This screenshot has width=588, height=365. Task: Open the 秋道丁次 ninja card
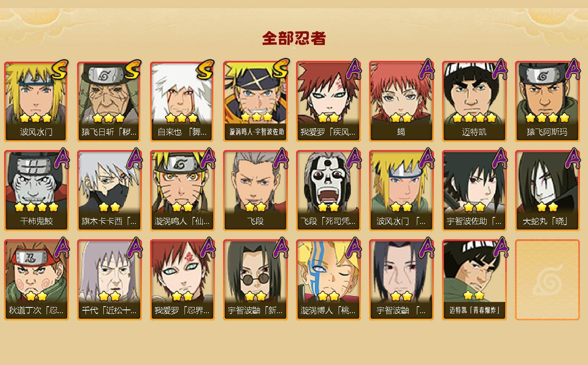pos(36,280)
